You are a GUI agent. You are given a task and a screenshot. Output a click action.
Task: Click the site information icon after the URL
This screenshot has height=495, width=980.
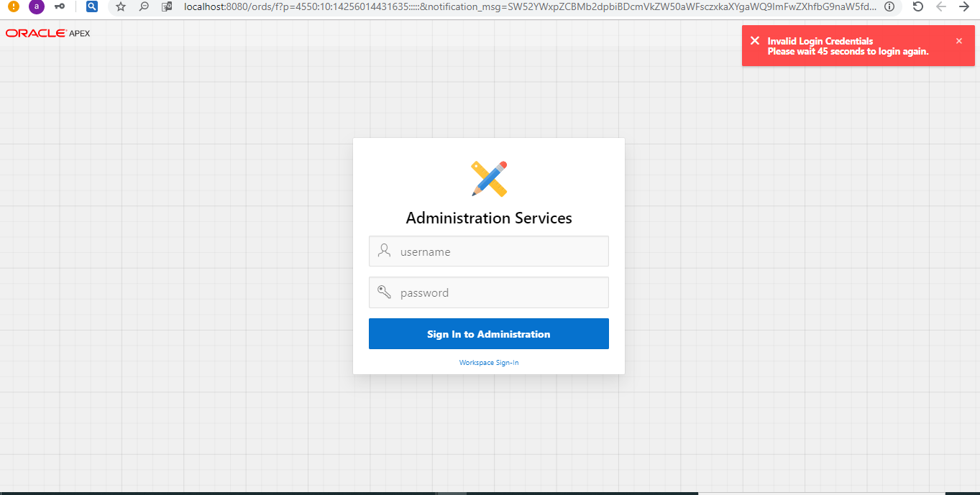tap(889, 6)
